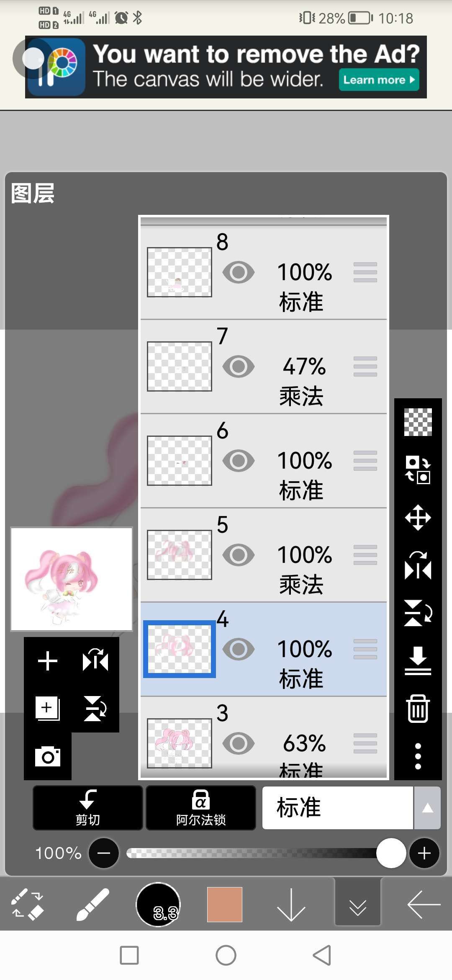Add a new layer with plus icon
This screenshot has width=452, height=980.
tap(48, 661)
